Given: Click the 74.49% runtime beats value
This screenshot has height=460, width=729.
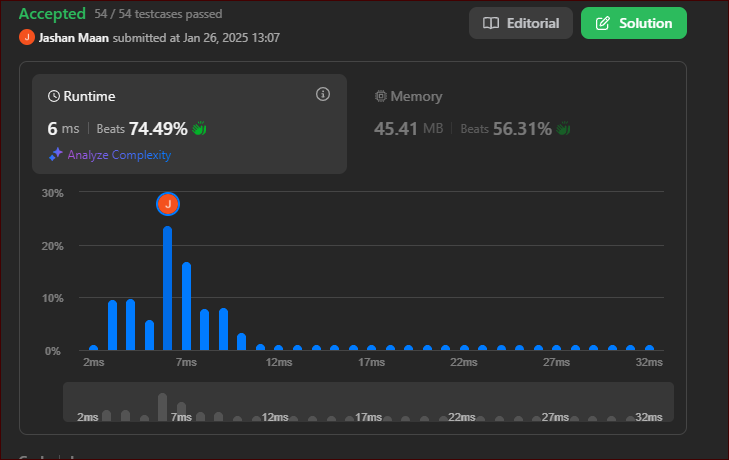Looking at the screenshot, I should pyautogui.click(x=158, y=129).
